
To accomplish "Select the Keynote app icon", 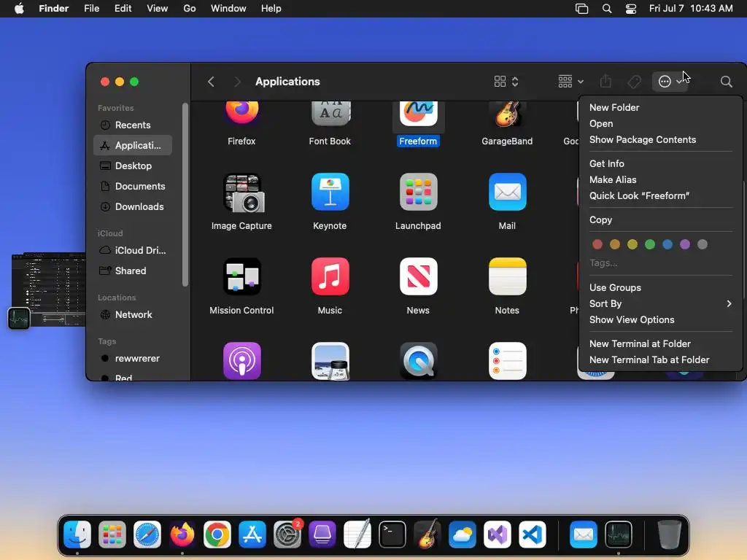I will point(330,192).
